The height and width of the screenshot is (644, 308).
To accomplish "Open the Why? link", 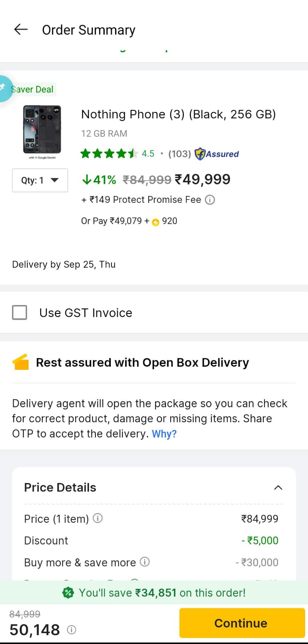I will point(164,434).
